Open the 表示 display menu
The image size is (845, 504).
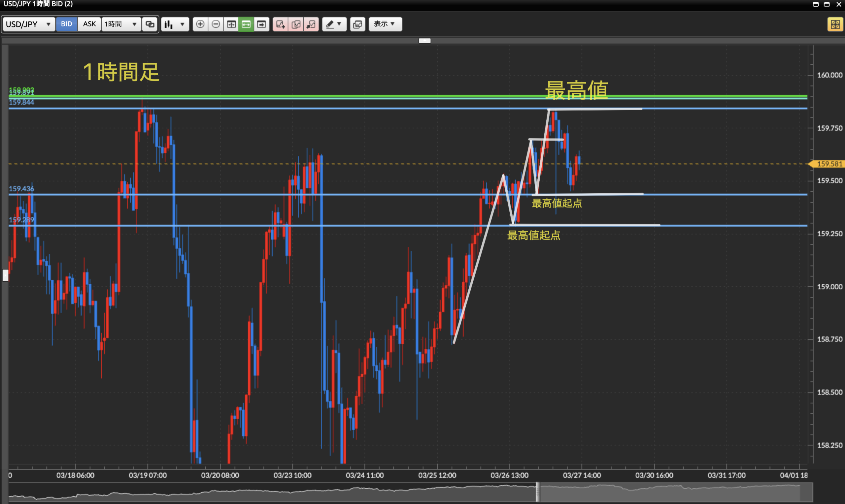[x=385, y=24]
